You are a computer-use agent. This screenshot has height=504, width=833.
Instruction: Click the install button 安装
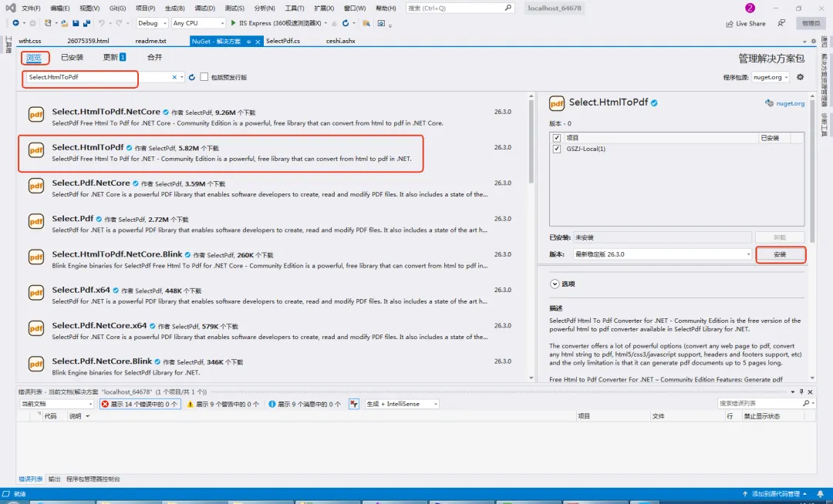[x=780, y=254]
